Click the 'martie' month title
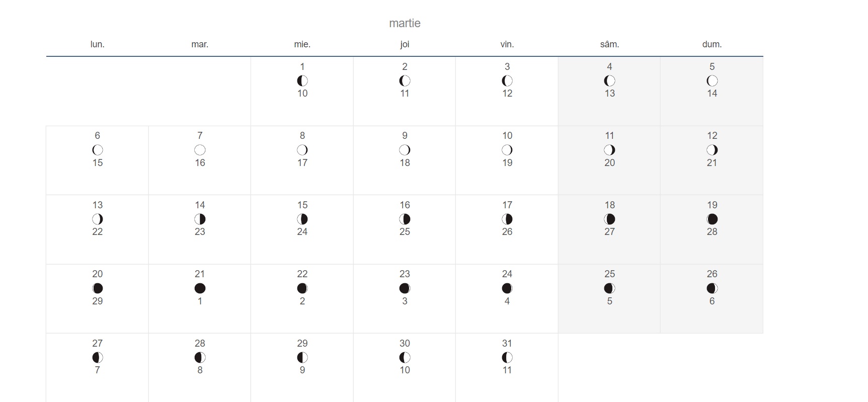The image size is (868, 402). (405, 23)
